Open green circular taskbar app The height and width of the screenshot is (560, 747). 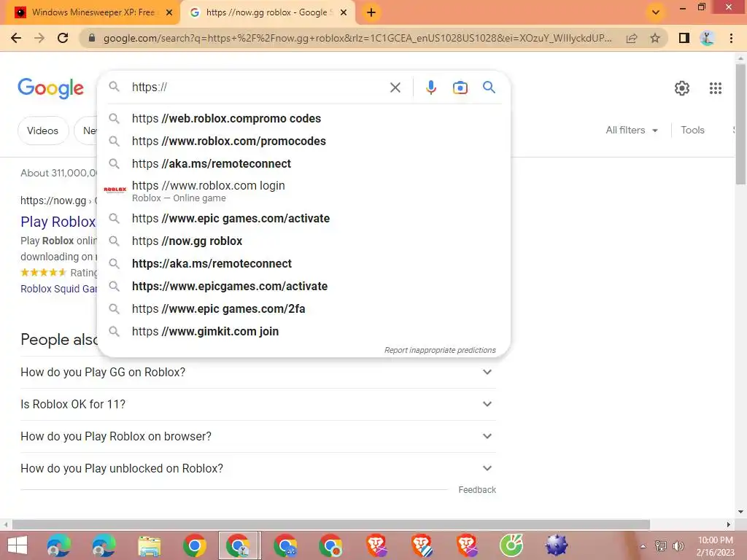511,545
